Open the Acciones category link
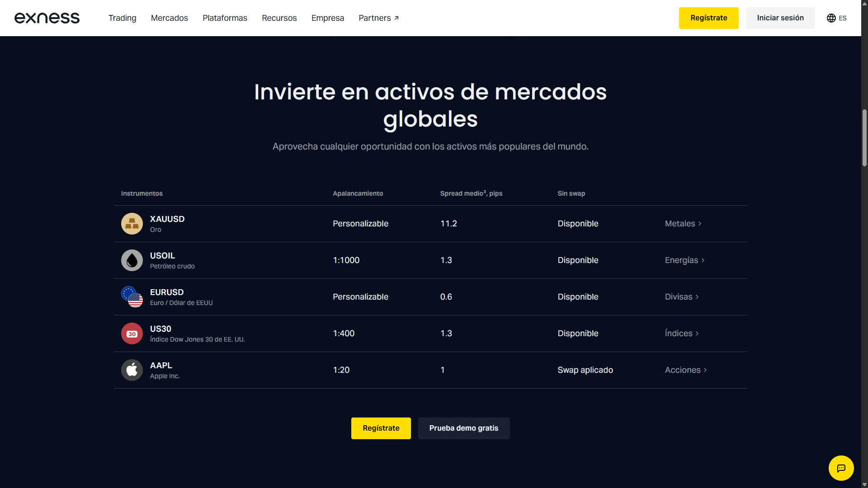 pyautogui.click(x=685, y=370)
